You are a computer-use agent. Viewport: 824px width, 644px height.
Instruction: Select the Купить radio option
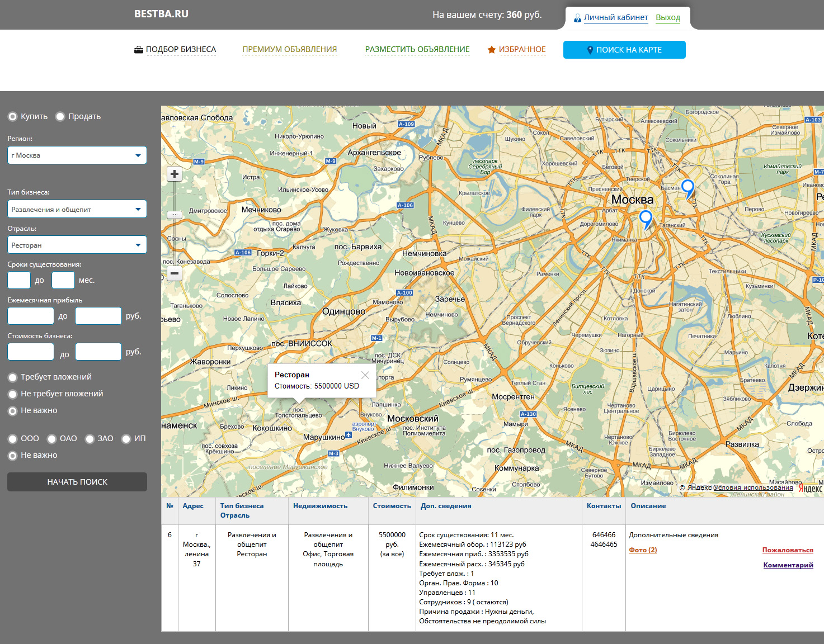point(12,117)
